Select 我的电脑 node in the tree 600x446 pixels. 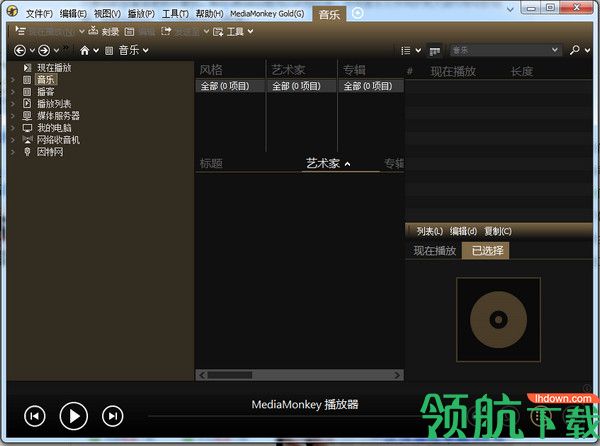click(x=54, y=128)
